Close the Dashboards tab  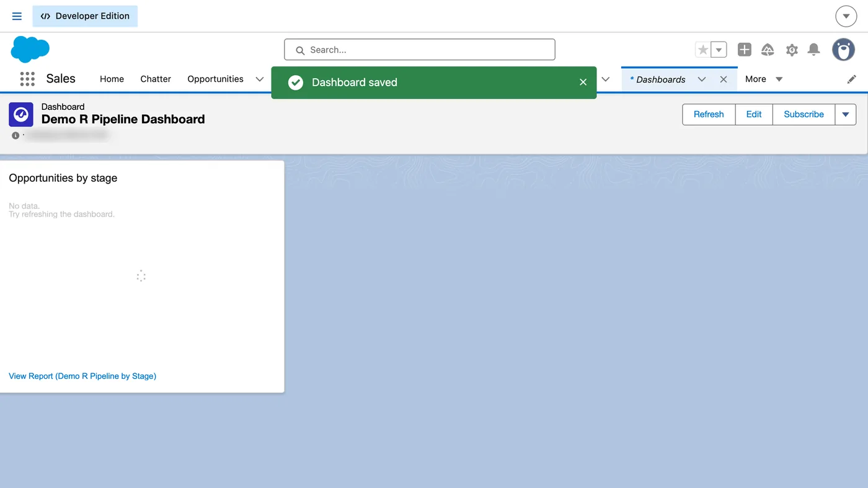(724, 79)
